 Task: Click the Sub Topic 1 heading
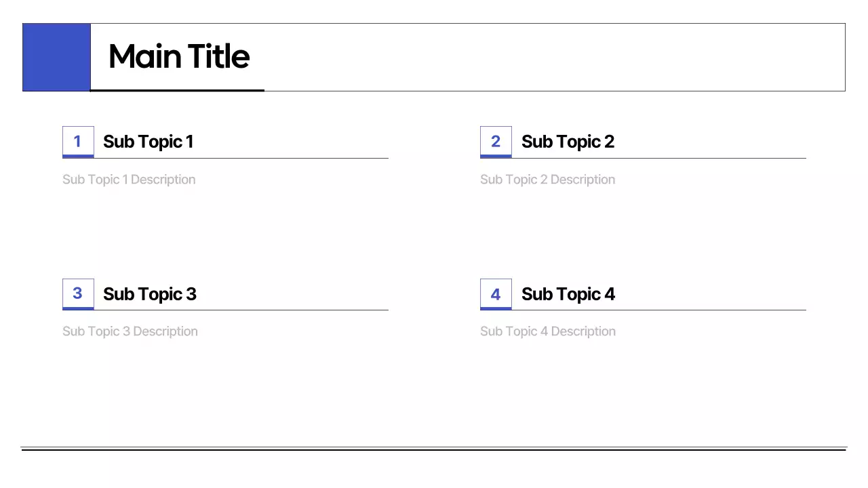click(x=148, y=142)
